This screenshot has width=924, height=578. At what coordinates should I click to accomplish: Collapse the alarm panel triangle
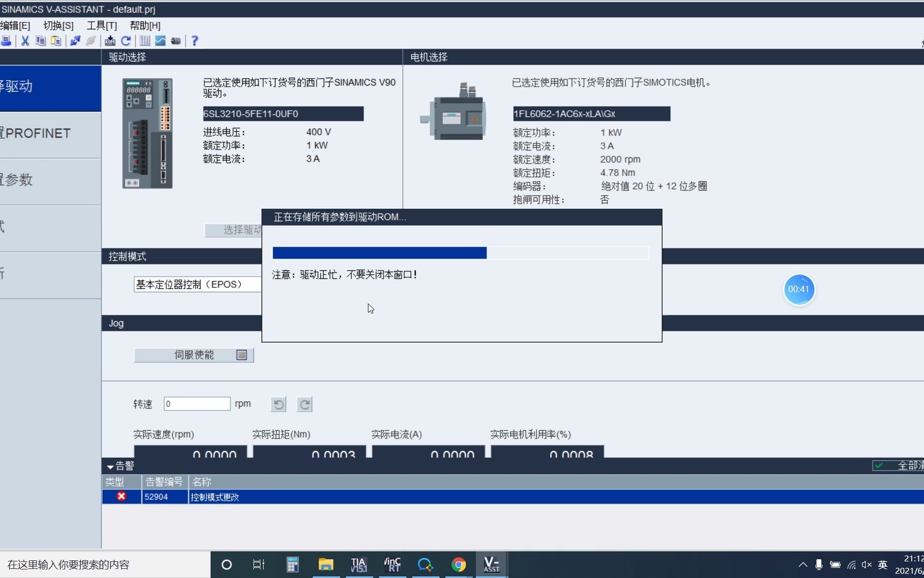[x=110, y=467]
